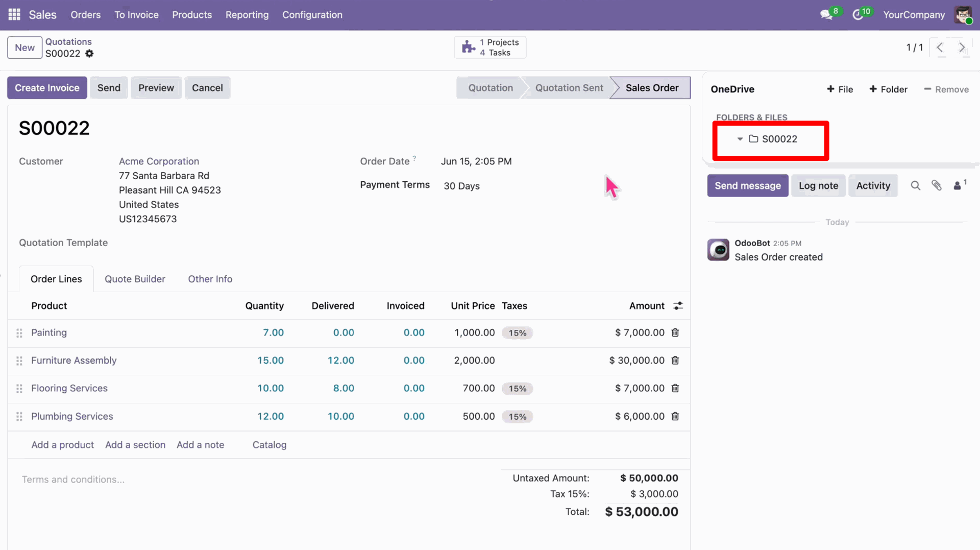Image resolution: width=980 pixels, height=550 pixels.
Task: Open the chatter search icon
Action: (915, 185)
